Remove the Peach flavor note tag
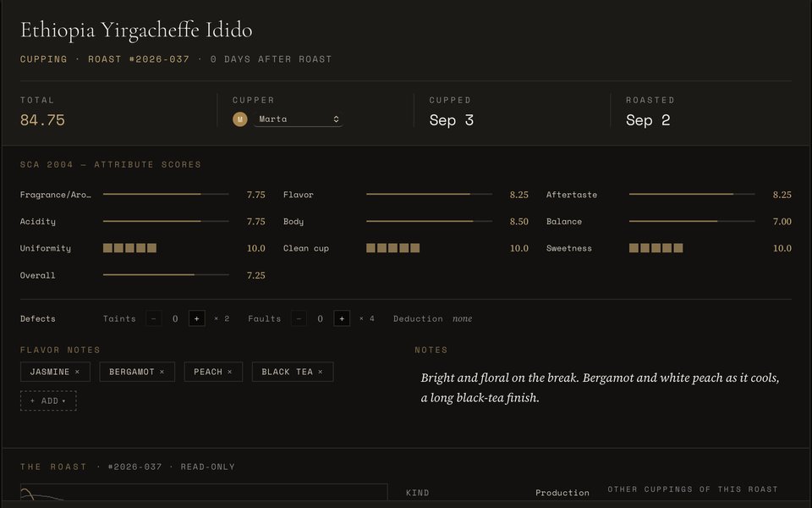812x508 pixels. [x=230, y=372]
